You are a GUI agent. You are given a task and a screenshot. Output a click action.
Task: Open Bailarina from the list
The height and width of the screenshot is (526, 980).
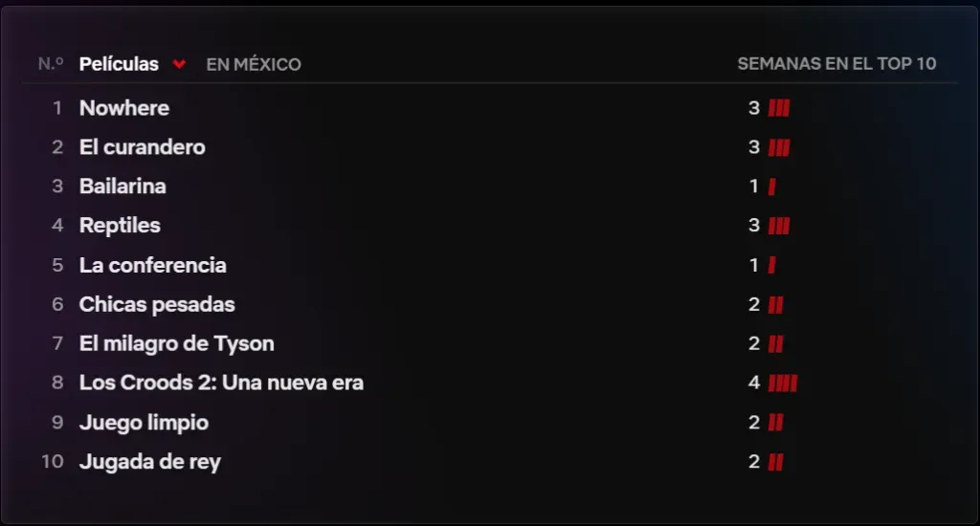(122, 186)
